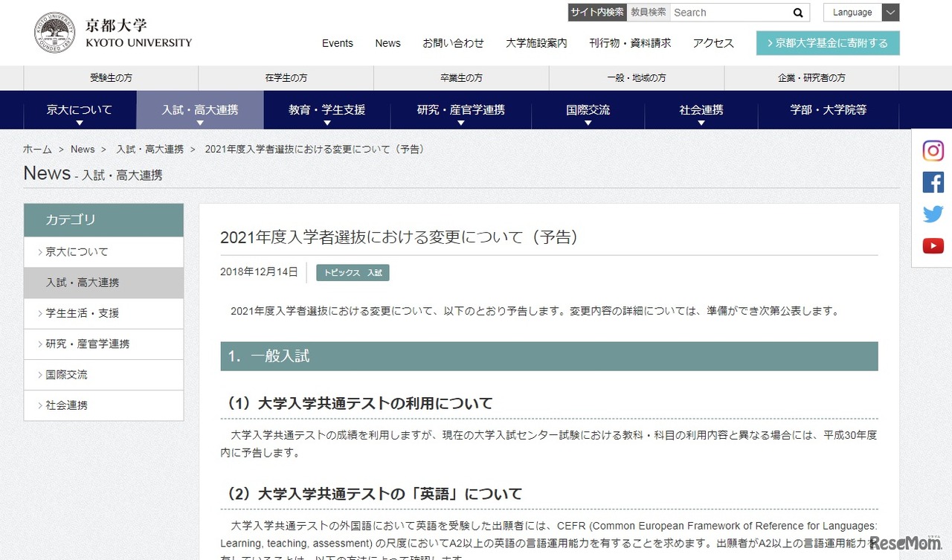Select 研究・産官学連携 in category sidebar
The width and height of the screenshot is (952, 560).
point(103,344)
